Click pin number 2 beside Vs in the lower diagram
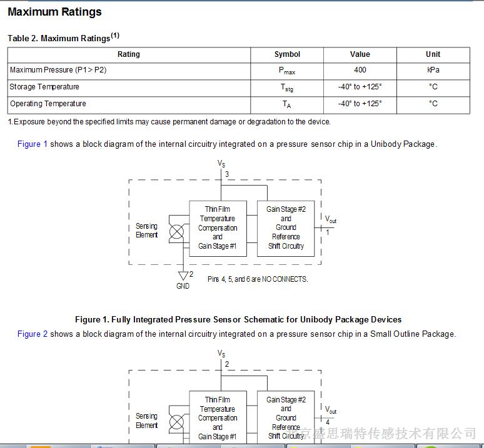484x448 pixels. pos(227,364)
